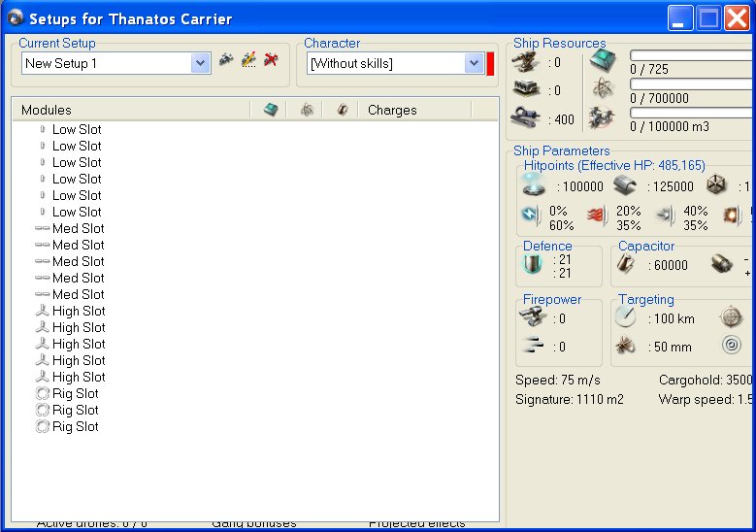Viewport: 756px width, 532px height.
Task: Click the powergrid icon in Ship Resources
Action: pos(603,88)
